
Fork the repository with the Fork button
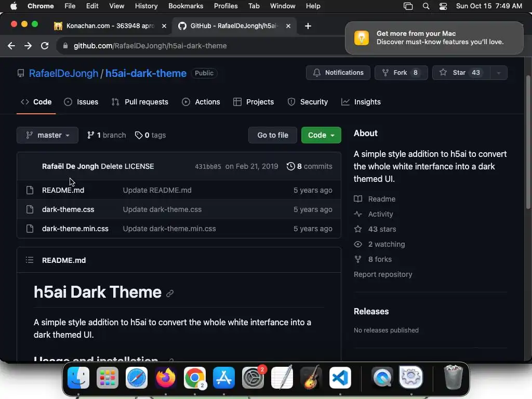401,73
